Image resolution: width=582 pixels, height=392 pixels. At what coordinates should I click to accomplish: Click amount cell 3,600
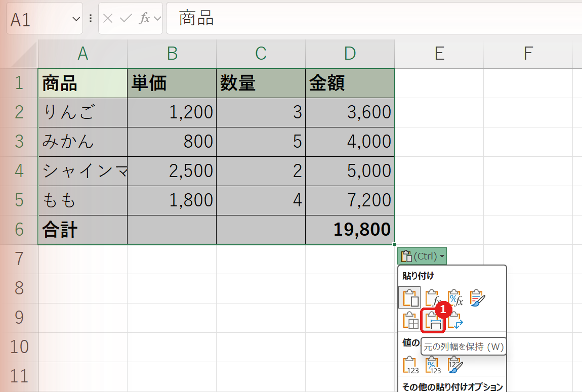pyautogui.click(x=350, y=112)
